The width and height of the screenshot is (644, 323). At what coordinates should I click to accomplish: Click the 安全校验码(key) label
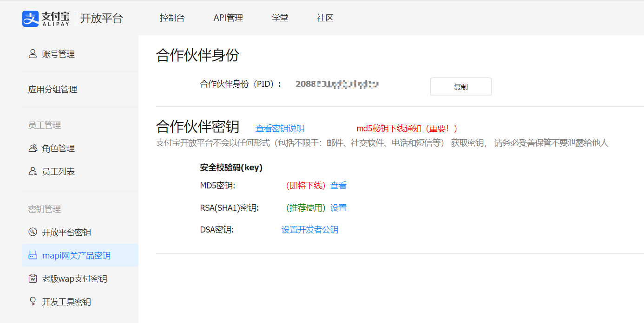coord(231,168)
